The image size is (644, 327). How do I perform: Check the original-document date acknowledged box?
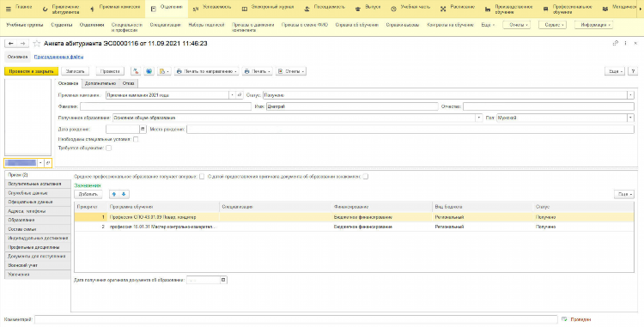click(x=365, y=177)
